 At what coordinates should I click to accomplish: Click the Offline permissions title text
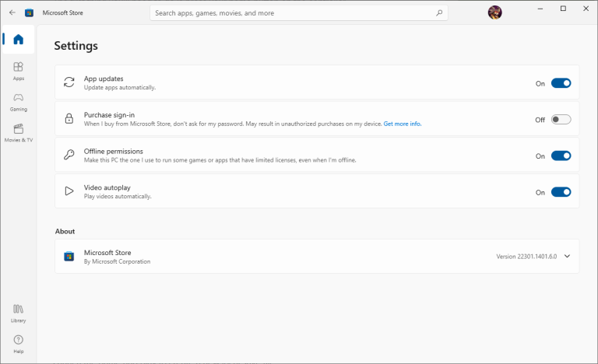(113, 152)
